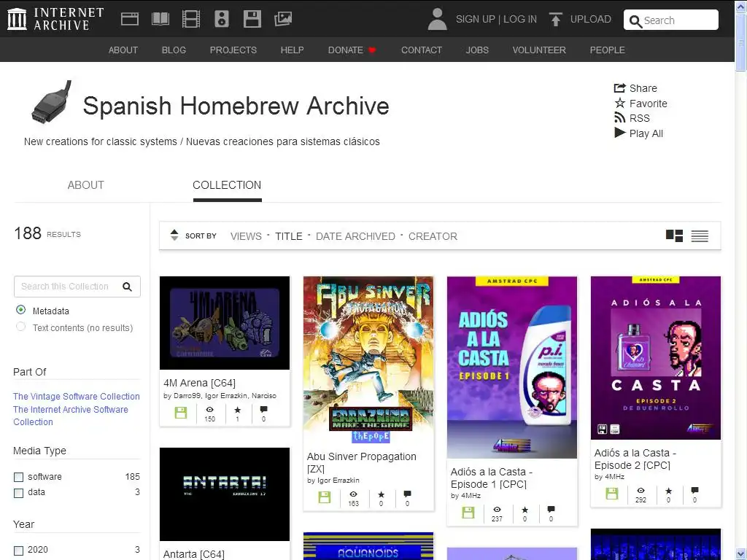The width and height of the screenshot is (747, 560).
Task: Click the UPLOAD link text
Action: [590, 19]
